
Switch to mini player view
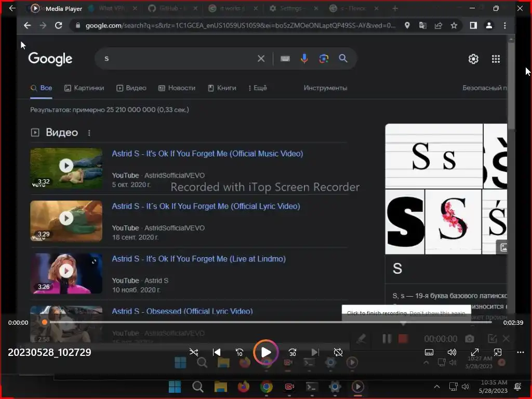498,352
